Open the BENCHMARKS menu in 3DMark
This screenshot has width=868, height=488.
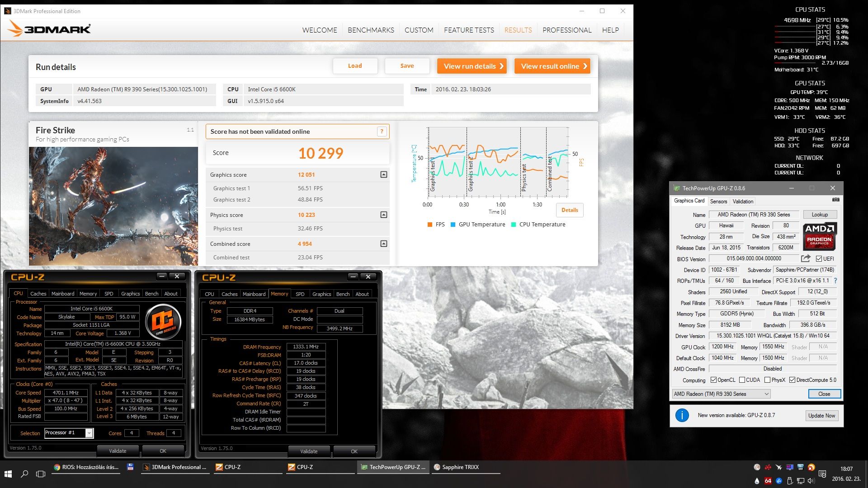[371, 30]
